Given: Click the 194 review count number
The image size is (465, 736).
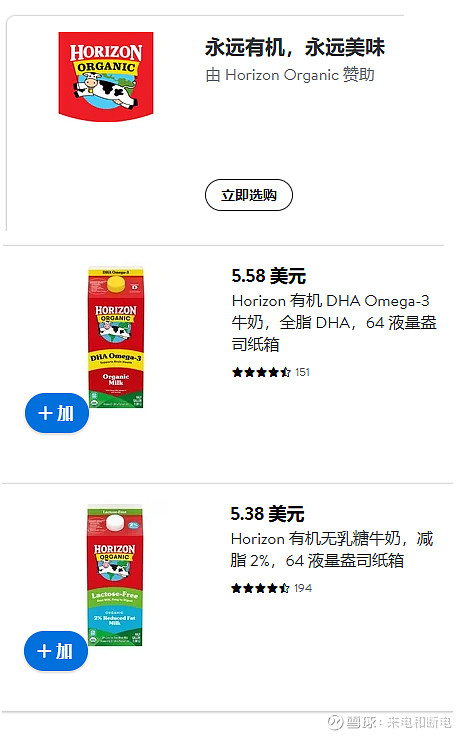Looking at the screenshot, I should [303, 588].
